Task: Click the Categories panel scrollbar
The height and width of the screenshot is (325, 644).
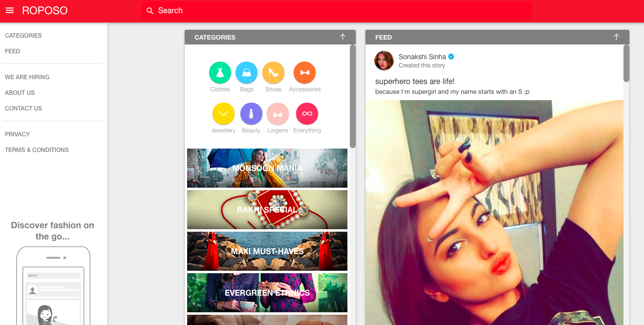Action: 353,96
